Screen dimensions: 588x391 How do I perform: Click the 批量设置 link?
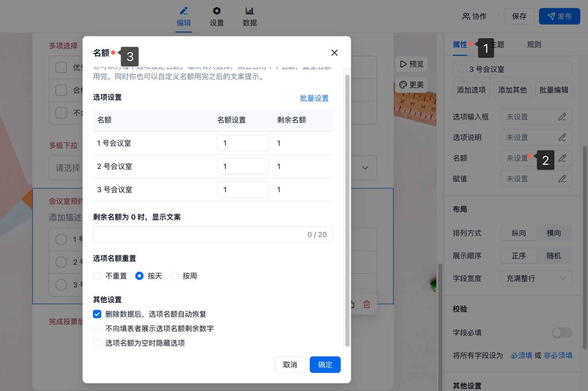coord(314,99)
